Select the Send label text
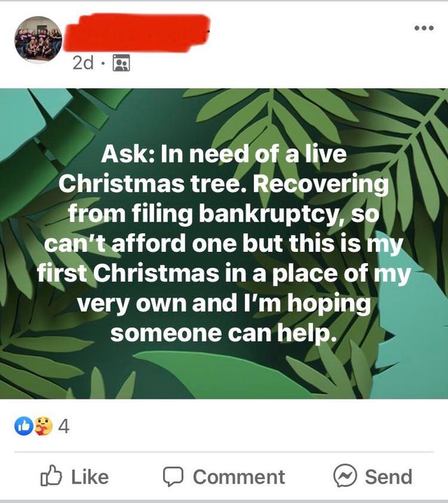The width and height of the screenshot is (448, 503). click(x=388, y=476)
